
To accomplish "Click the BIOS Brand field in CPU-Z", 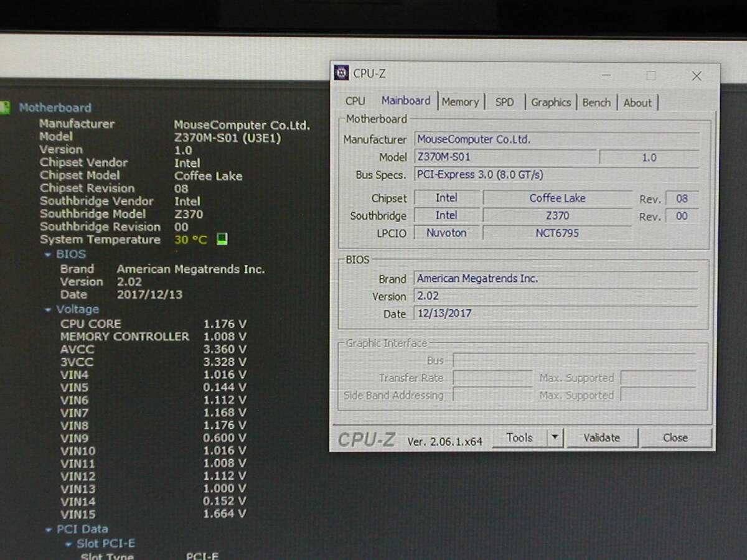I will (557, 279).
